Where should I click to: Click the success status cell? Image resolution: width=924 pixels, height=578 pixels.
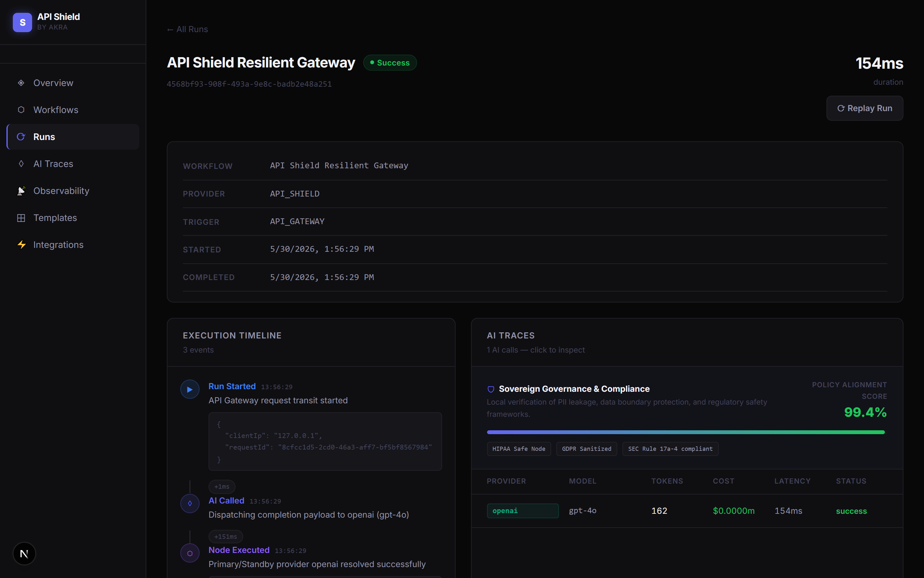pyautogui.click(x=851, y=511)
